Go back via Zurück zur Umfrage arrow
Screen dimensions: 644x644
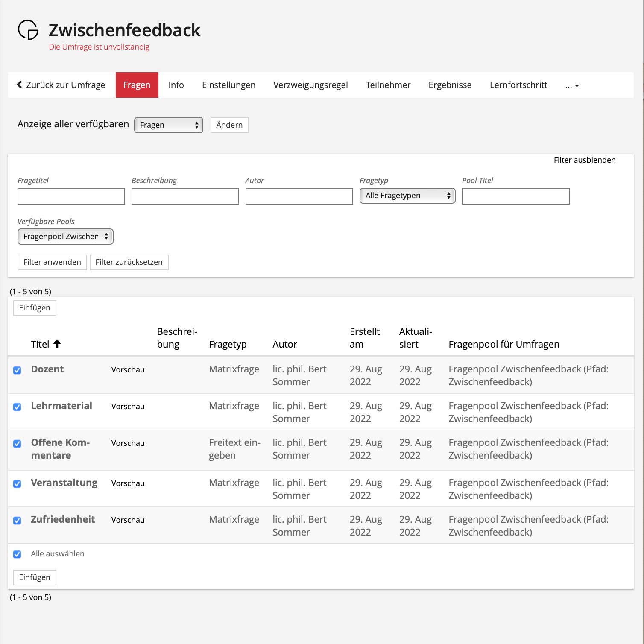click(20, 85)
